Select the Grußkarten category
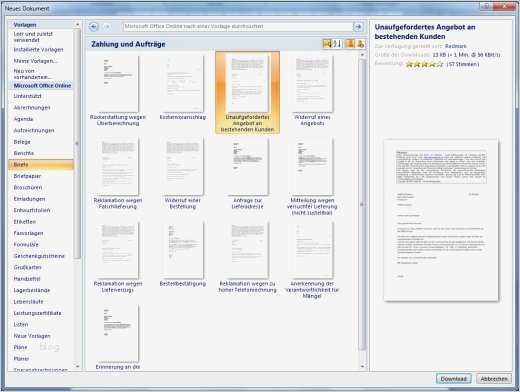The width and height of the screenshot is (520, 392). 27,267
